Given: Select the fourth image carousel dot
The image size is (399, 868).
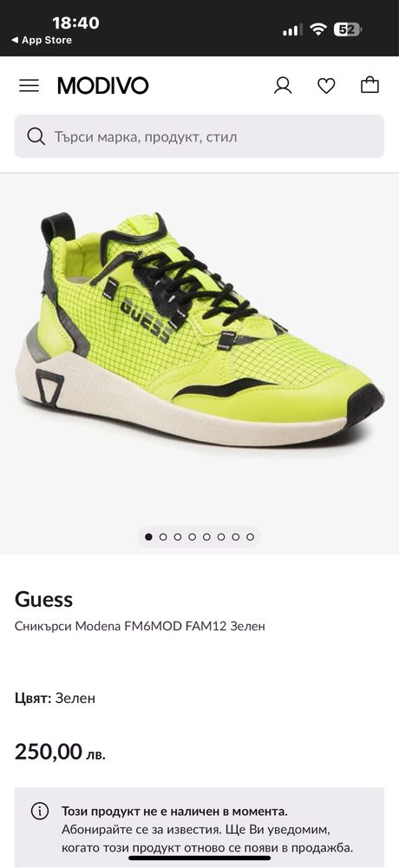Looking at the screenshot, I should [x=192, y=536].
